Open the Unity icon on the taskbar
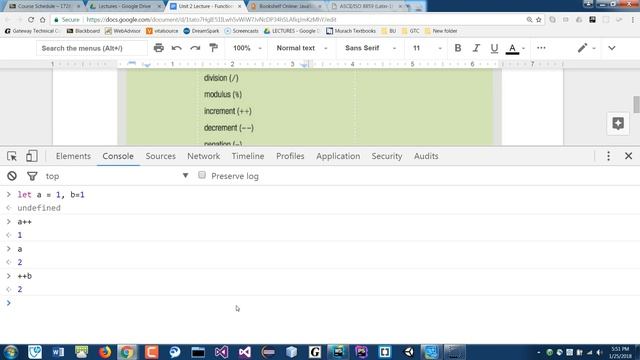 pyautogui.click(x=408, y=352)
